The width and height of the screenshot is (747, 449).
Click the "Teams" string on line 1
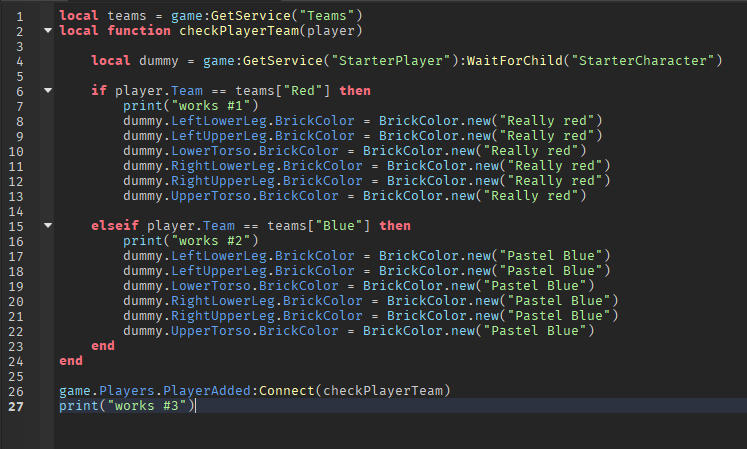point(327,16)
